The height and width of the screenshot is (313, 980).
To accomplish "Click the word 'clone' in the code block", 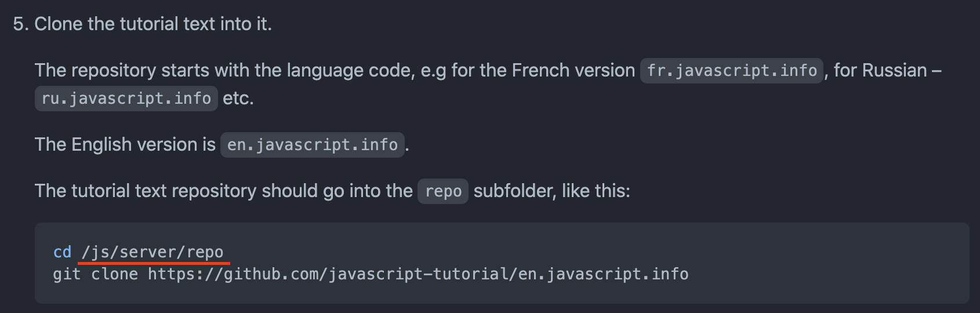I will coord(115,274).
